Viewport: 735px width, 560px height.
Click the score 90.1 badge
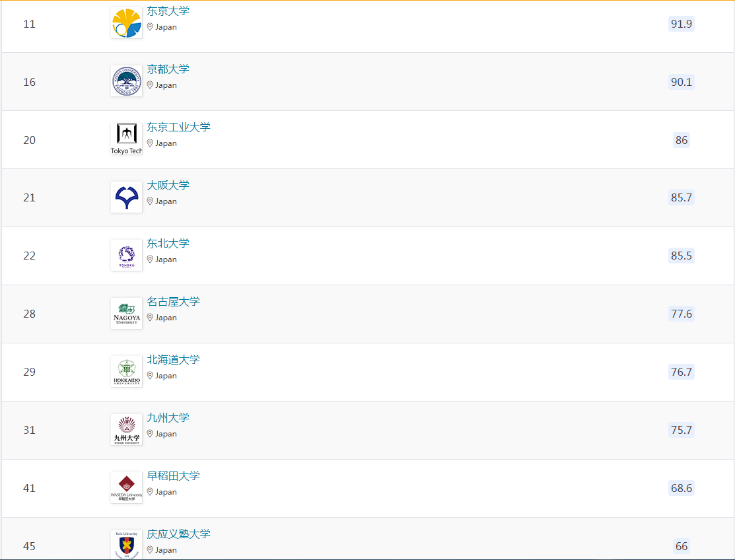click(x=681, y=82)
